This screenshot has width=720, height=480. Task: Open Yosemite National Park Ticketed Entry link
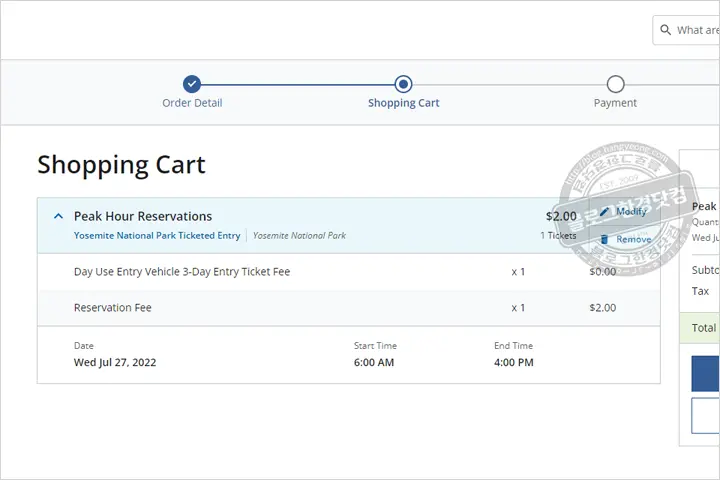click(x=157, y=236)
